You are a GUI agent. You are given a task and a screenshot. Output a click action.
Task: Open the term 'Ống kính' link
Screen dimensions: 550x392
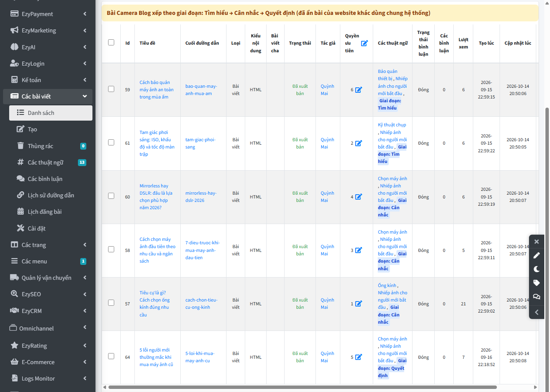coord(387,286)
